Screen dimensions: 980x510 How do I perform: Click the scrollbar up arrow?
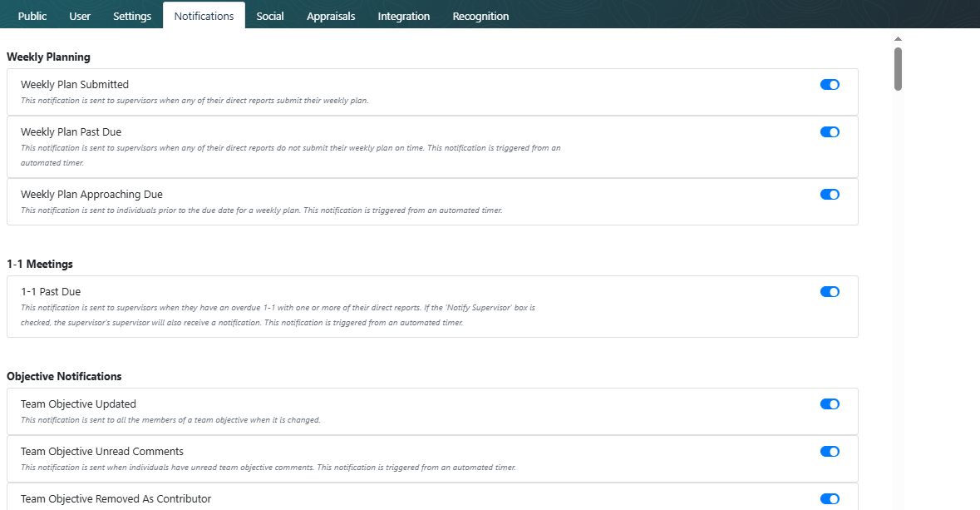(898, 39)
